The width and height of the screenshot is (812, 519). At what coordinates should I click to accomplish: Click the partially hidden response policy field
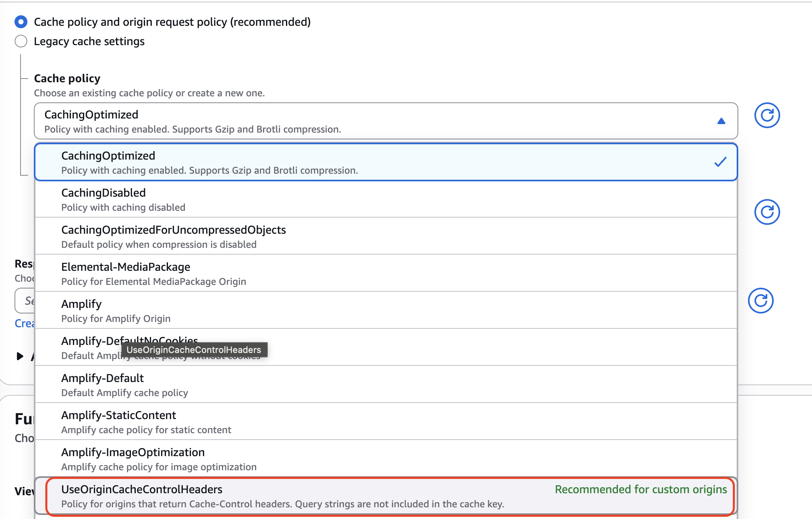(x=25, y=301)
